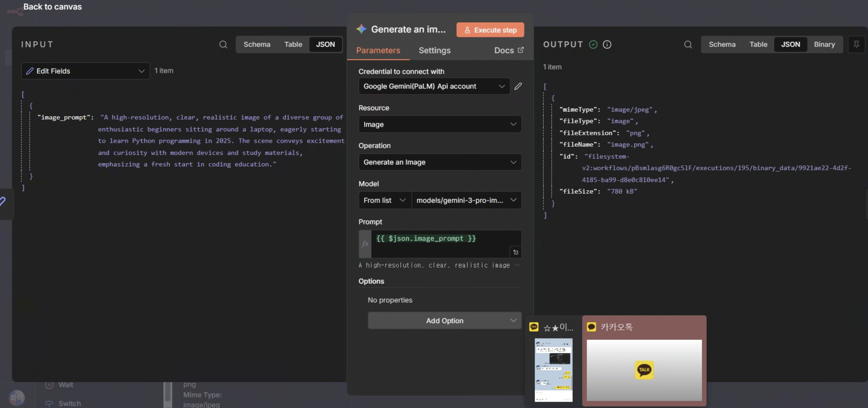Switch OUTPUT view to Table
This screenshot has width=868, height=408.
pos(758,44)
